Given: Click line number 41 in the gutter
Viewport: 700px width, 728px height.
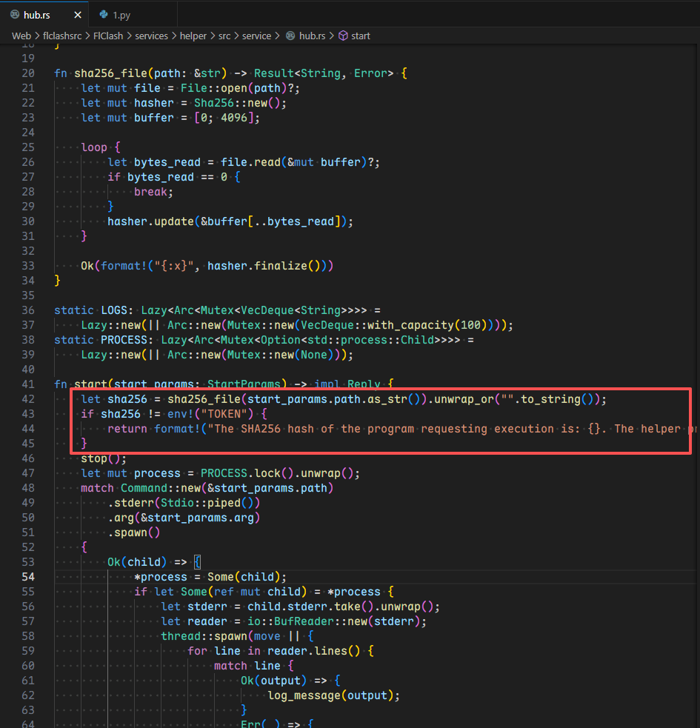Looking at the screenshot, I should [x=28, y=384].
